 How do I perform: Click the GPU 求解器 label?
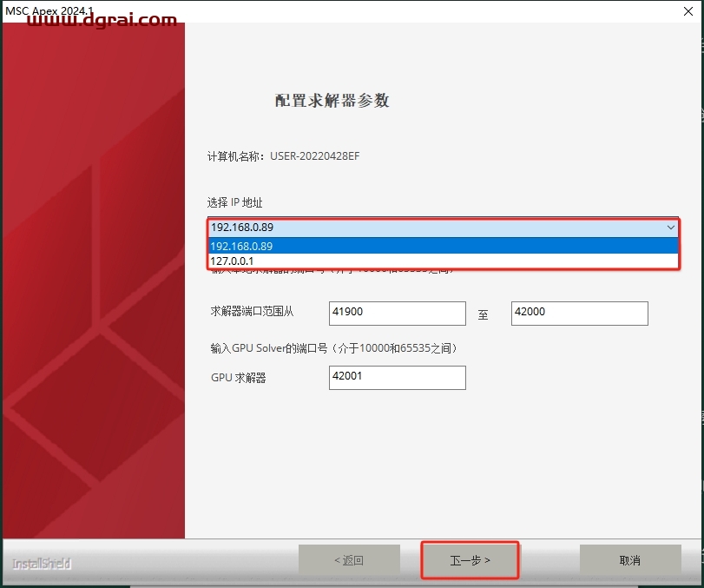coord(239,378)
